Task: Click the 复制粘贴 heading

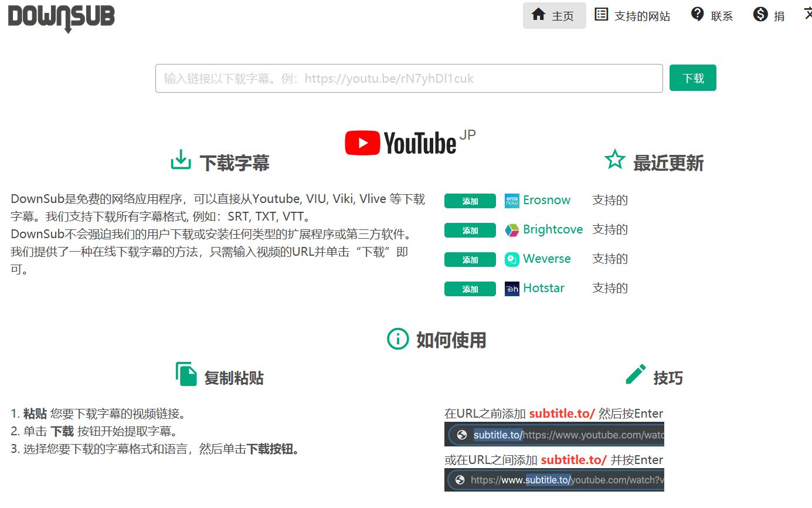Action: [234, 378]
